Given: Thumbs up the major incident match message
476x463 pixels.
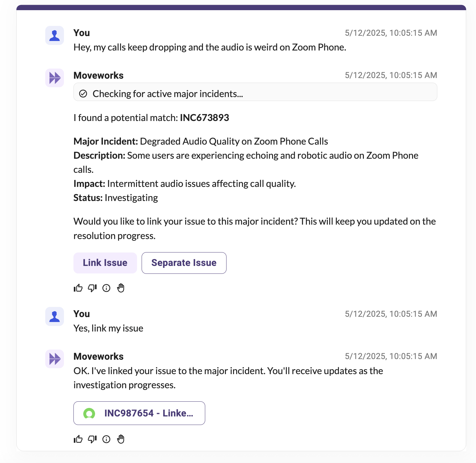Looking at the screenshot, I should point(78,288).
